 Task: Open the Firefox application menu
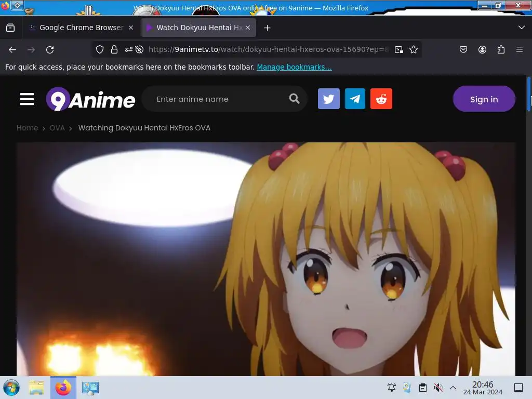click(520, 49)
